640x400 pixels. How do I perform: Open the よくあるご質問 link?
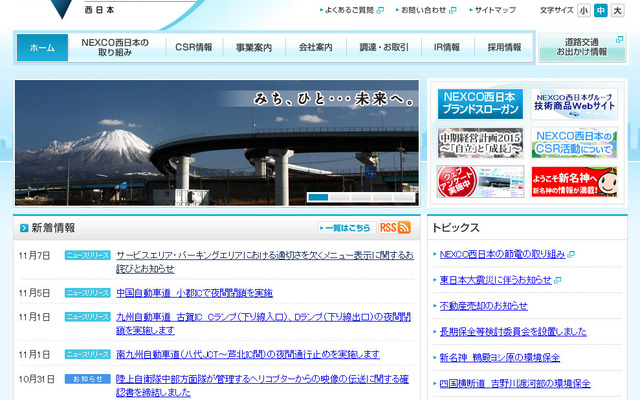[349, 10]
